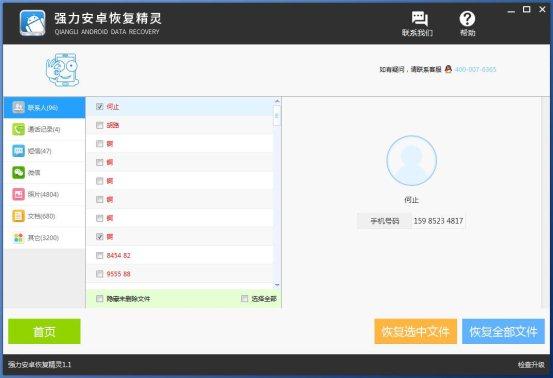Close the recovery app window
553x378 pixels.
[x=542, y=10]
